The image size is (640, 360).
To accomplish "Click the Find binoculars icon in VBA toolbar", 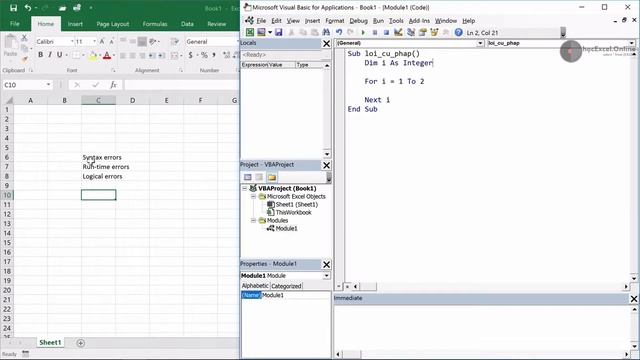I will [x=326, y=32].
